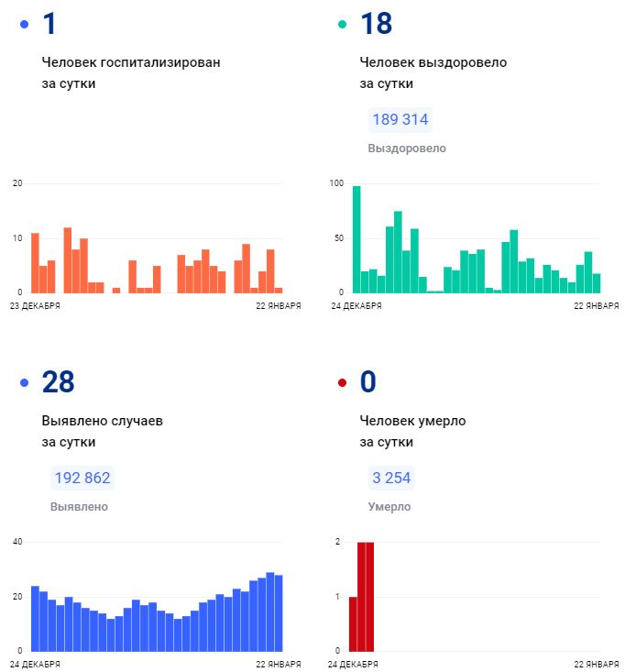Click the 40 axis label on blue chart

pyautogui.click(x=17, y=542)
